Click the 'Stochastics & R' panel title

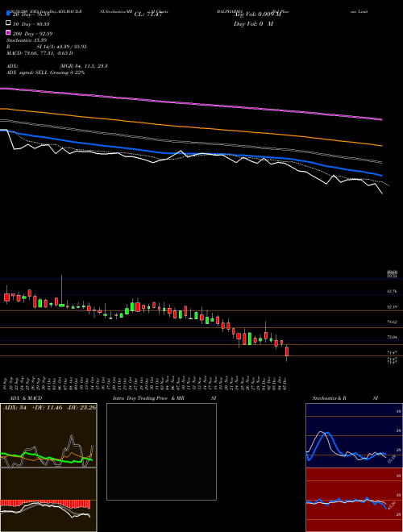(329, 398)
